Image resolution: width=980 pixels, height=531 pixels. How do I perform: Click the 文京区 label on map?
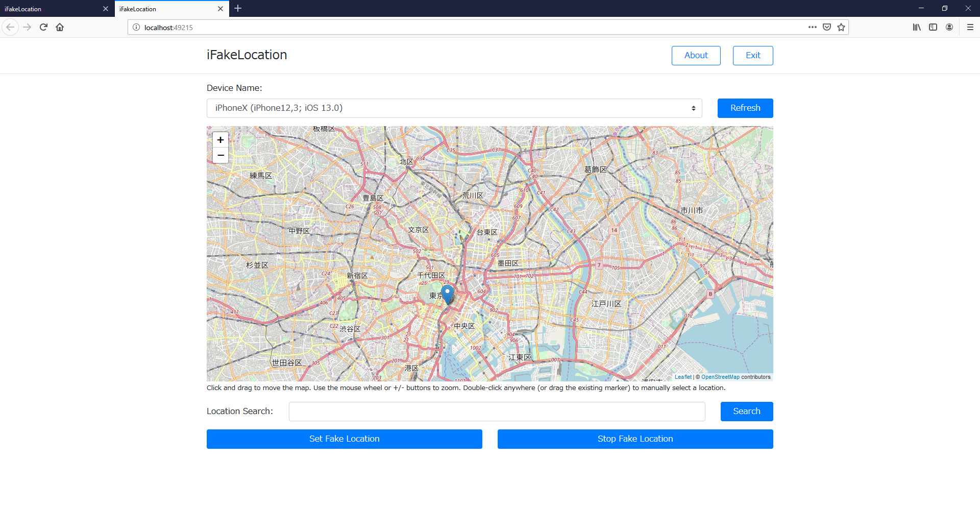tap(419, 230)
